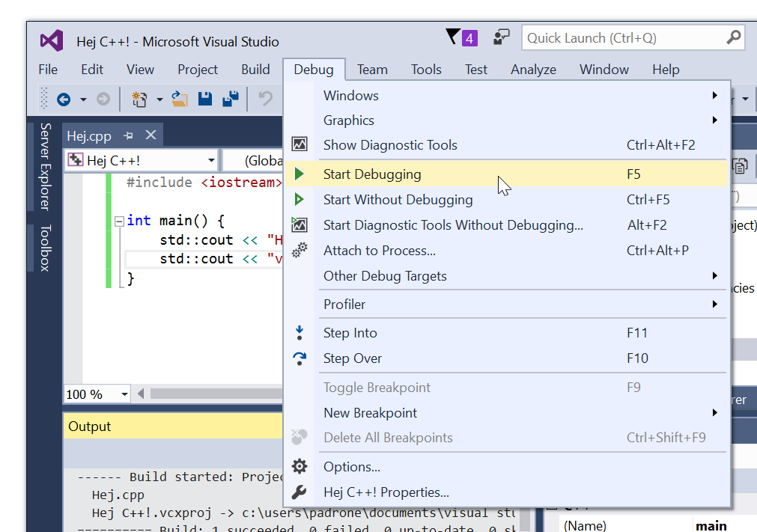Click the Step Into arrow icon
The height and width of the screenshot is (532, 757).
(300, 333)
